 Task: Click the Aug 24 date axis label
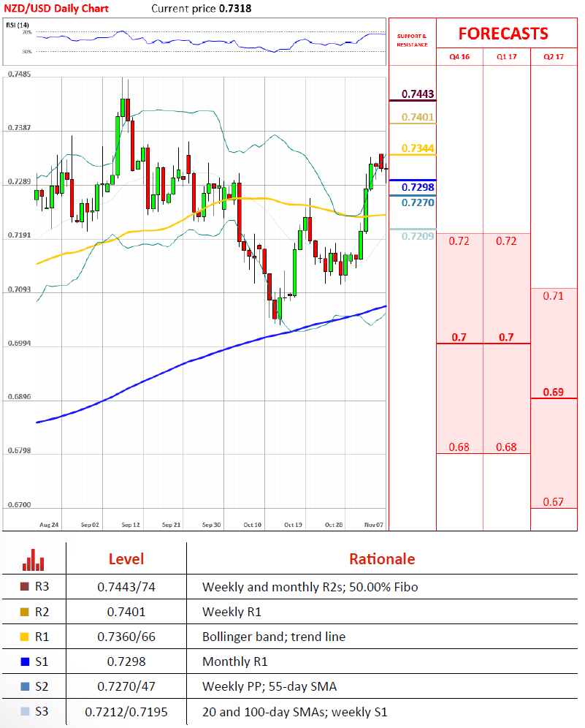[49, 525]
